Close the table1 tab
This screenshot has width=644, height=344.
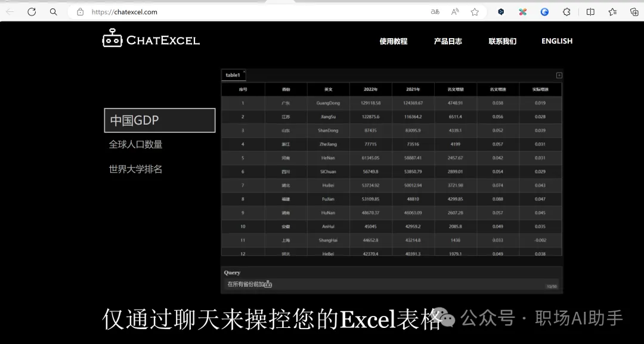click(244, 72)
